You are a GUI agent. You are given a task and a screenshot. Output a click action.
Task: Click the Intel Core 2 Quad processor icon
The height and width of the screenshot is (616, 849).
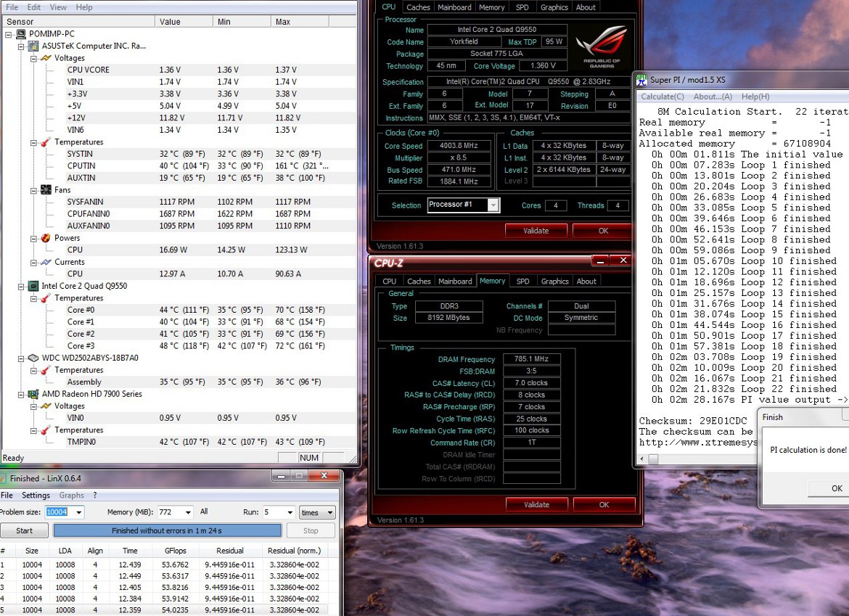[x=33, y=286]
